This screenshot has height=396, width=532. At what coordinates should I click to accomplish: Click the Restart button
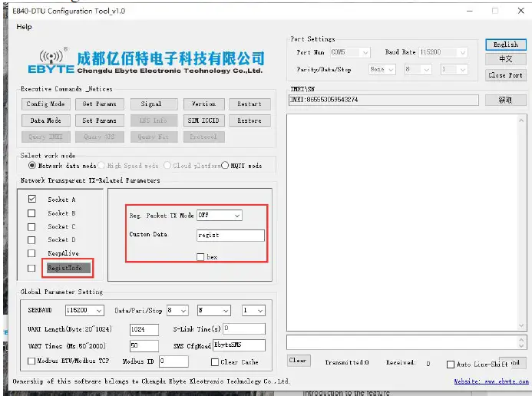(x=249, y=104)
